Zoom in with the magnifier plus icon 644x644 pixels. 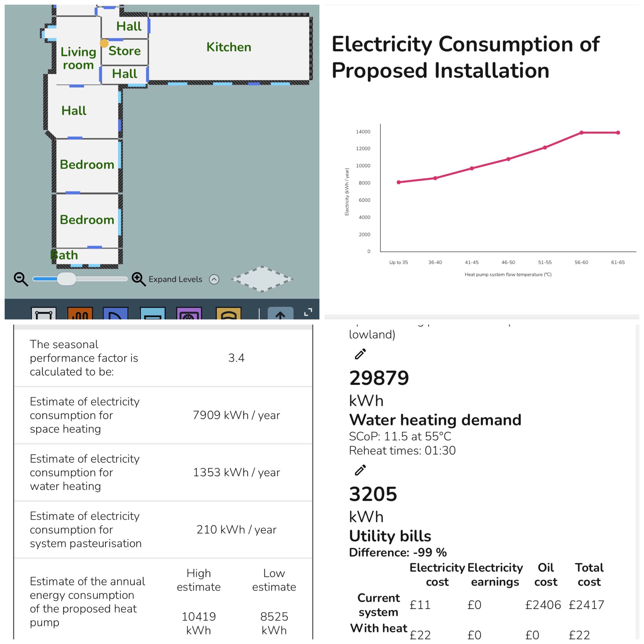[139, 279]
